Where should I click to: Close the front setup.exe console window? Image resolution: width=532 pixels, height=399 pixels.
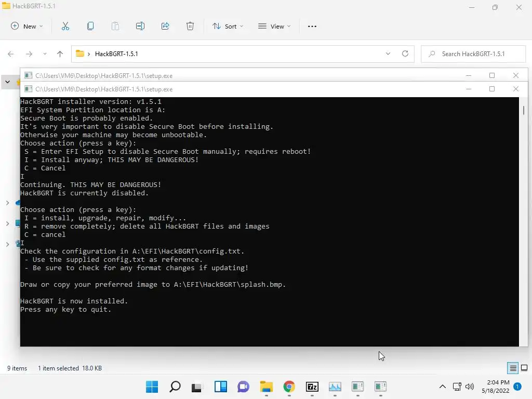[x=516, y=89]
